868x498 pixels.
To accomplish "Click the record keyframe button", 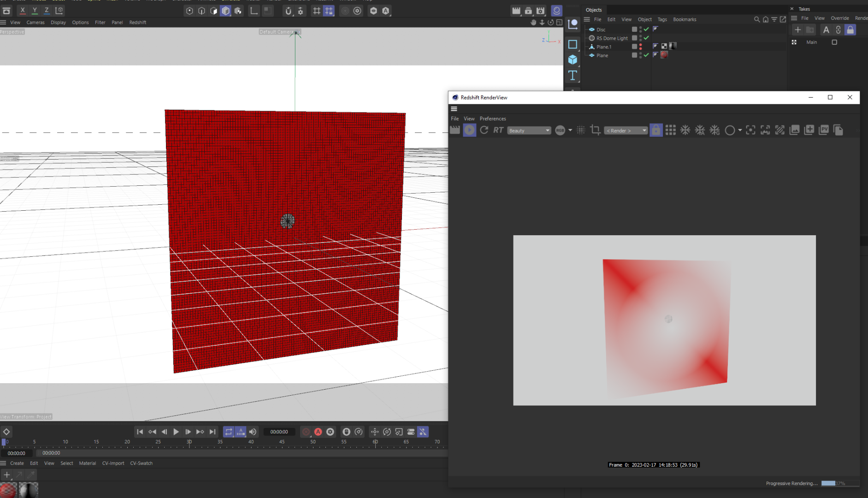I will click(306, 432).
